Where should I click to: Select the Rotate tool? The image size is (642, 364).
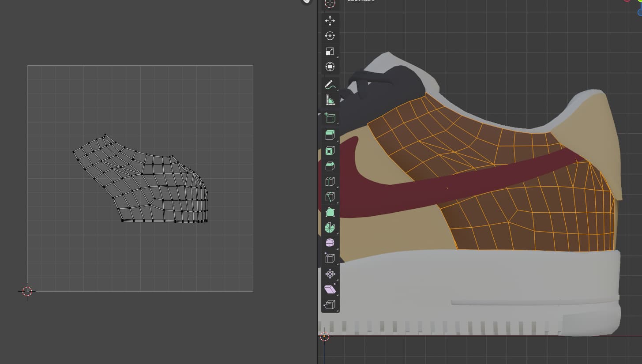pos(330,36)
